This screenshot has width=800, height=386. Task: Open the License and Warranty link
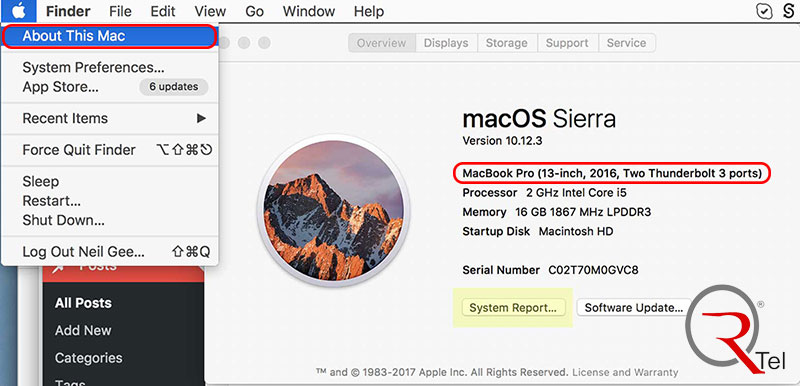coord(625,372)
